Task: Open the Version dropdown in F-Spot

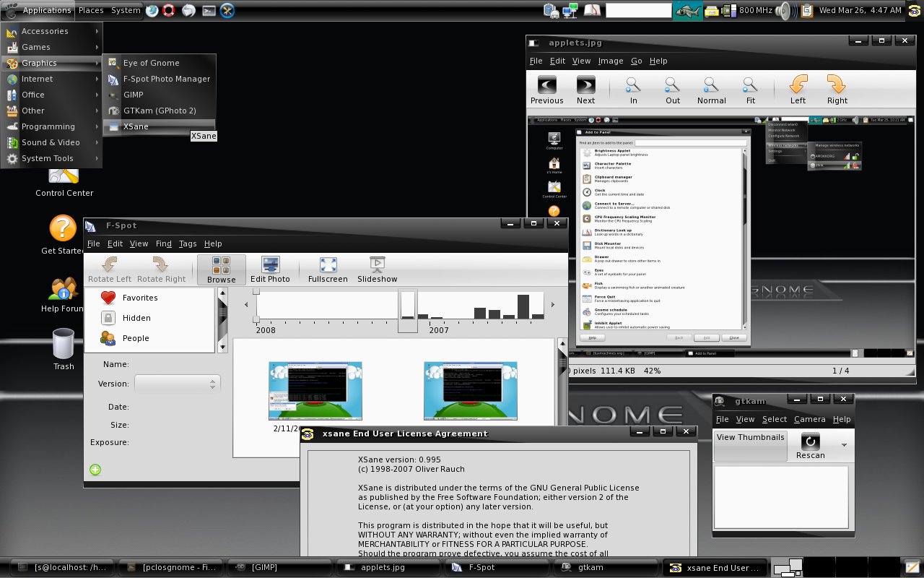Action: coord(178,384)
